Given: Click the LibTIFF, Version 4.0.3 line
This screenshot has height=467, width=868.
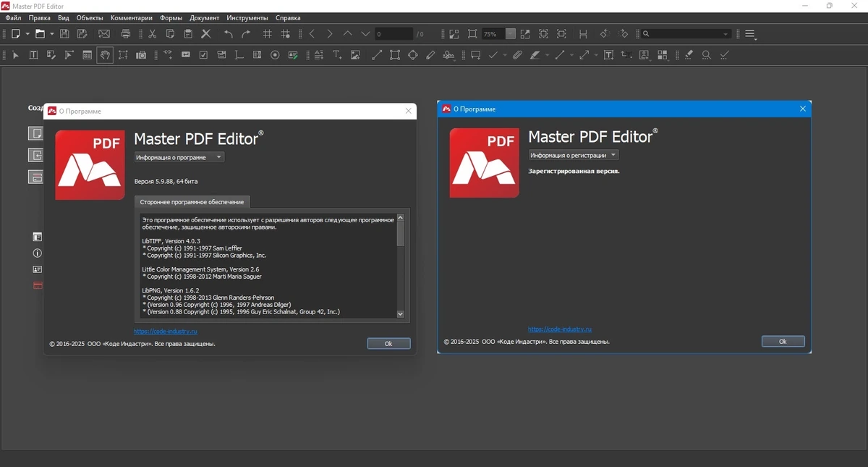Looking at the screenshot, I should coord(171,241).
